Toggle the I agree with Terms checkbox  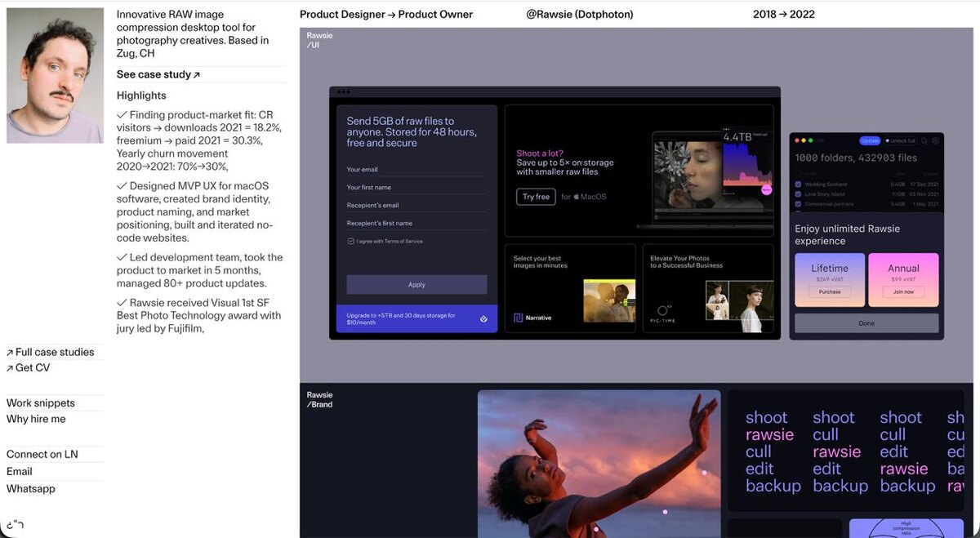point(350,242)
